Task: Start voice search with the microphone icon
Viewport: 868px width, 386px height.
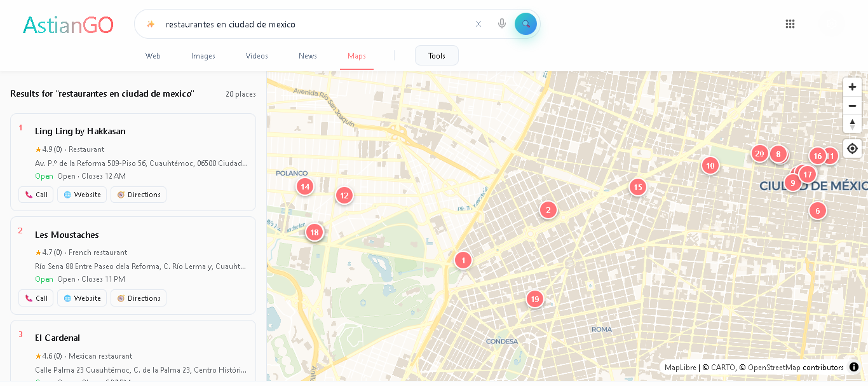Action: tap(502, 24)
